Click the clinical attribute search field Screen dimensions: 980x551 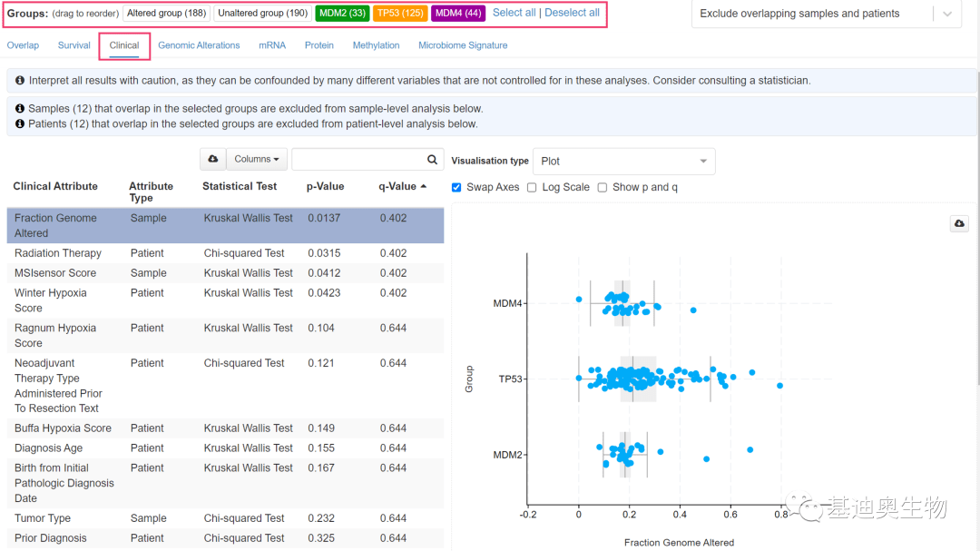point(358,159)
